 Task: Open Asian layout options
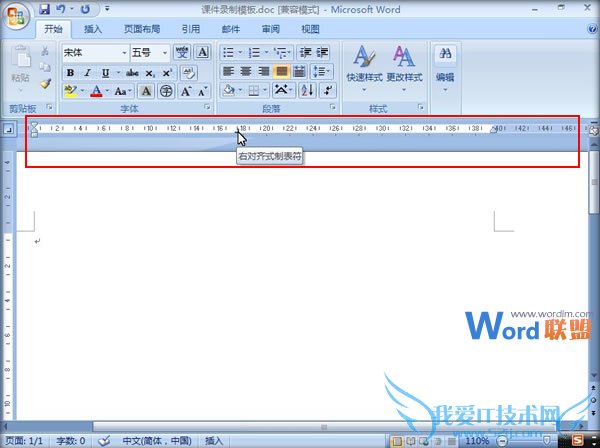tap(283, 91)
